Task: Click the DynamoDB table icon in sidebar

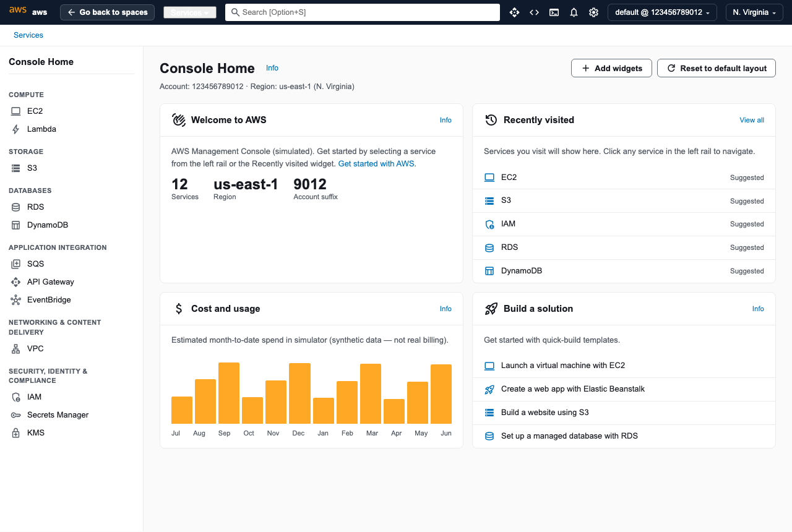Action: coord(16,225)
